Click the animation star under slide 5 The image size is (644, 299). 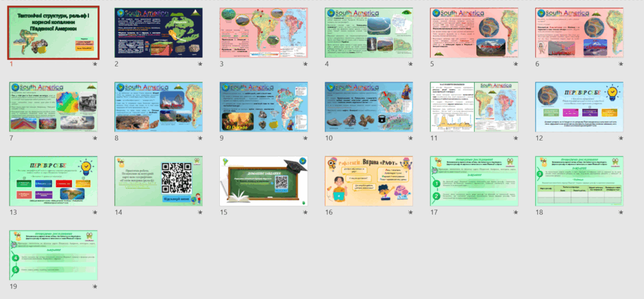point(516,64)
